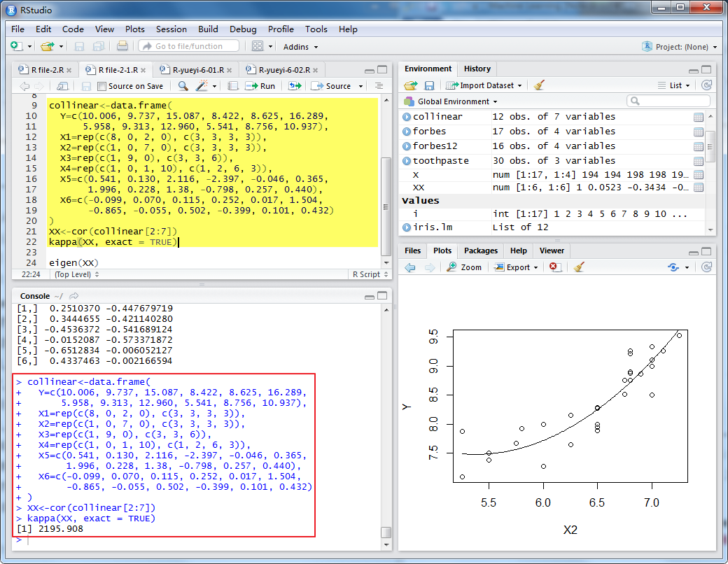This screenshot has height=564, width=728.
Task: Click the Zoom plot button
Action: point(464,267)
